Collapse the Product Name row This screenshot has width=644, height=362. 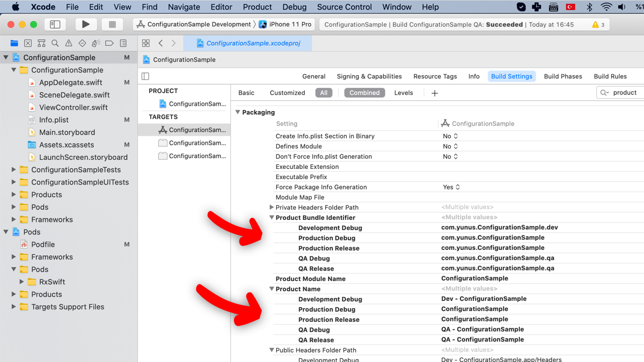[272, 289]
